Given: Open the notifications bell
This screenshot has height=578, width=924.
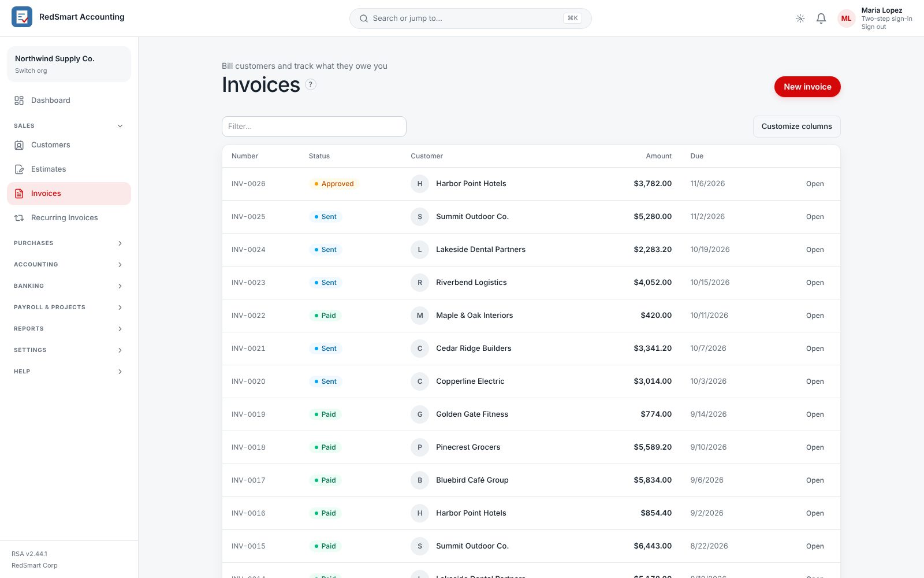Looking at the screenshot, I should pyautogui.click(x=821, y=18).
